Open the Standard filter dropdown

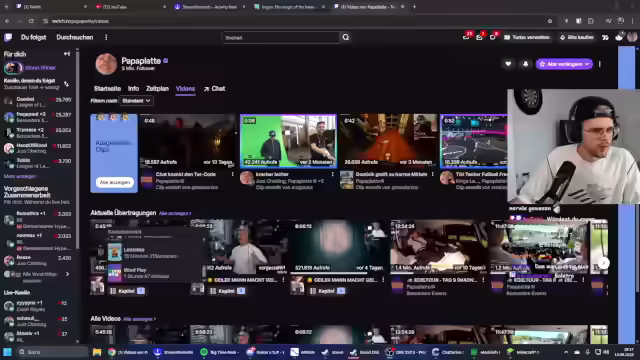click(x=136, y=100)
